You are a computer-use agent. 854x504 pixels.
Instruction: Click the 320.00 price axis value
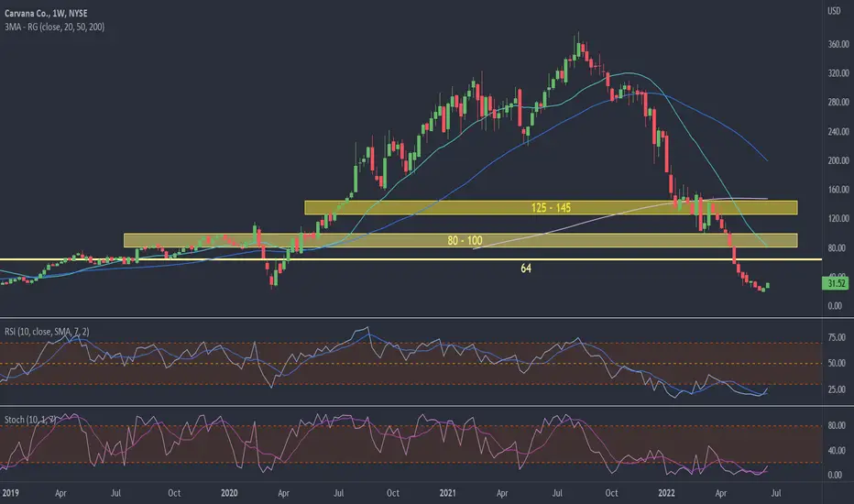838,73
